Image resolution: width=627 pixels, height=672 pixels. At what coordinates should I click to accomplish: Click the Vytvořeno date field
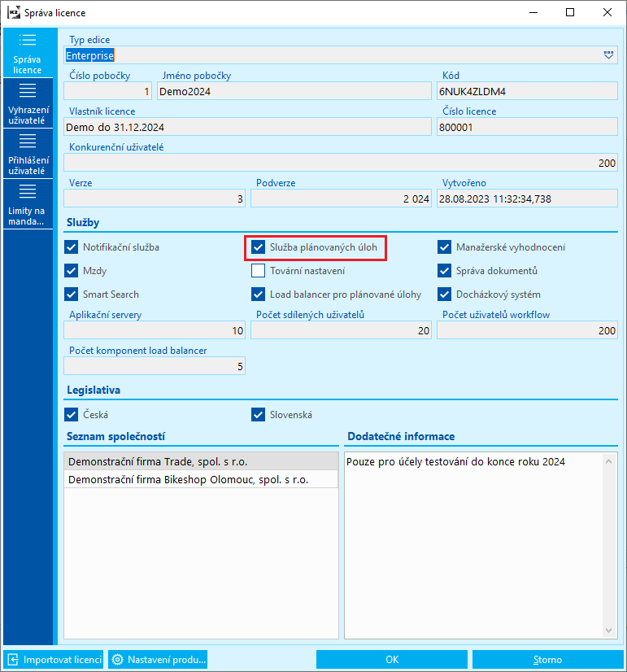(527, 199)
